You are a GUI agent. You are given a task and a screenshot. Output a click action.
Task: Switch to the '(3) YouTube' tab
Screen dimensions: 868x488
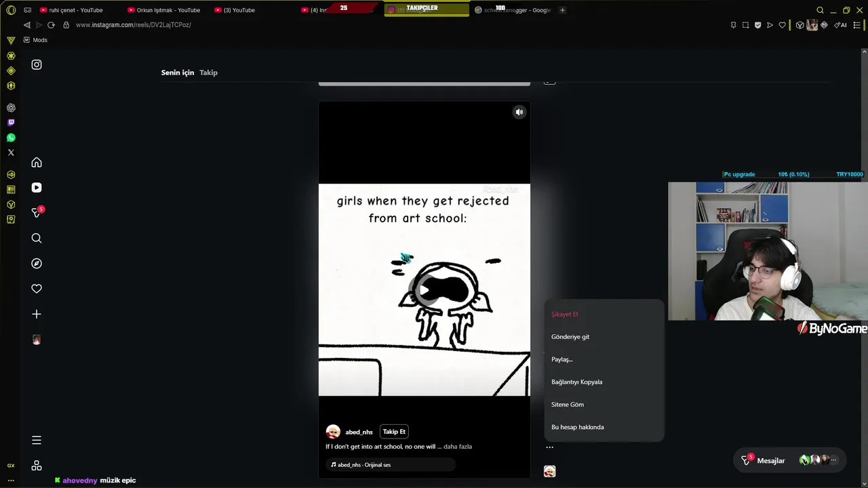(235, 10)
